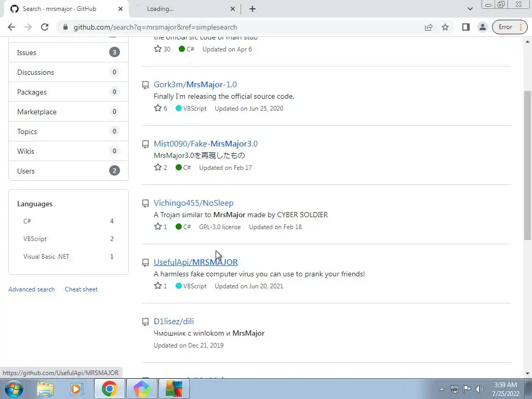Bookmark this page with the star icon

click(x=445, y=27)
